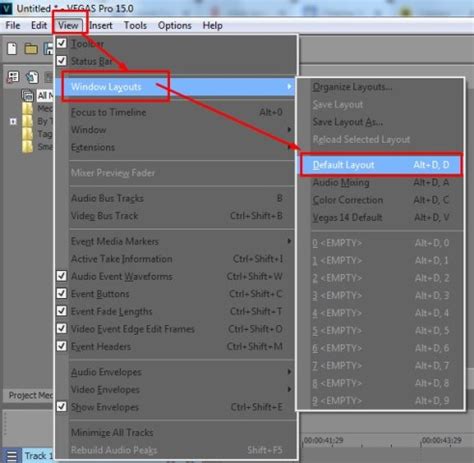Viewport: 474px width, 463px height.
Task: Open the Help menu
Action: [212, 25]
